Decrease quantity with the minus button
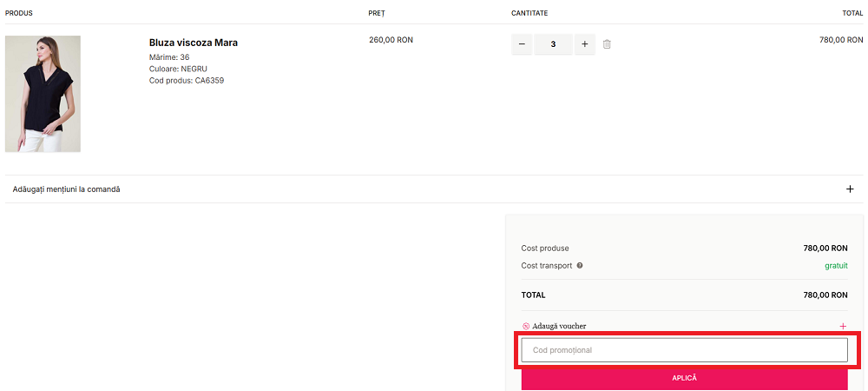 [522, 44]
